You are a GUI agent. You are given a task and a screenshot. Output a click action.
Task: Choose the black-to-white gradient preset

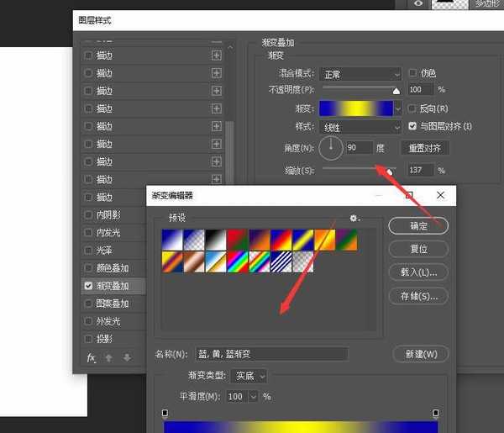click(x=215, y=240)
